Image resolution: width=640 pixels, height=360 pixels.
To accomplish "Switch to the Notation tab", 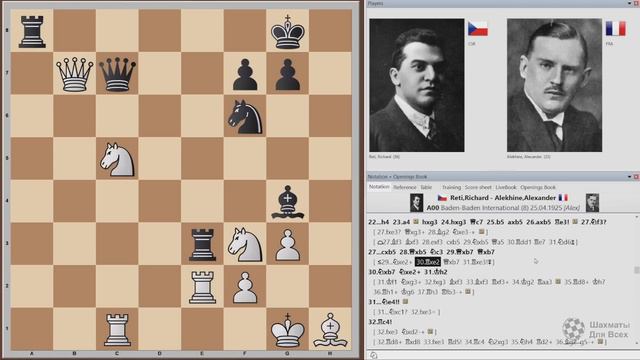I will (379, 187).
